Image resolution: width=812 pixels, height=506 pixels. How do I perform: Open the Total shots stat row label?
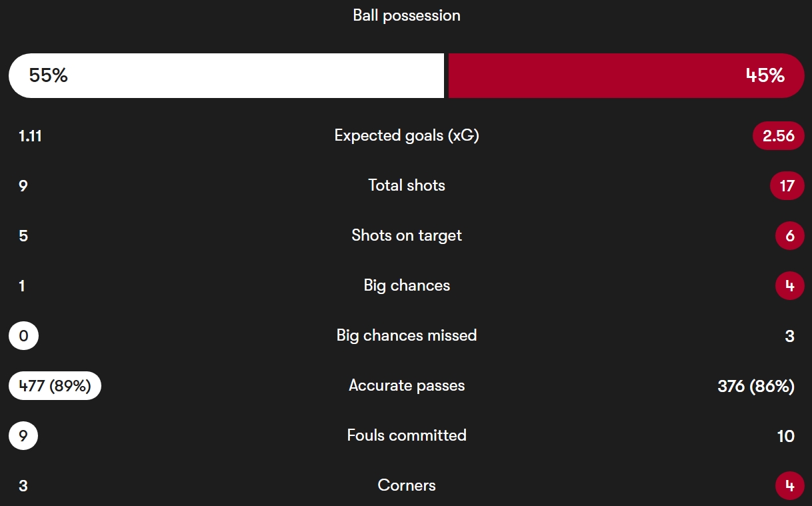(406, 185)
